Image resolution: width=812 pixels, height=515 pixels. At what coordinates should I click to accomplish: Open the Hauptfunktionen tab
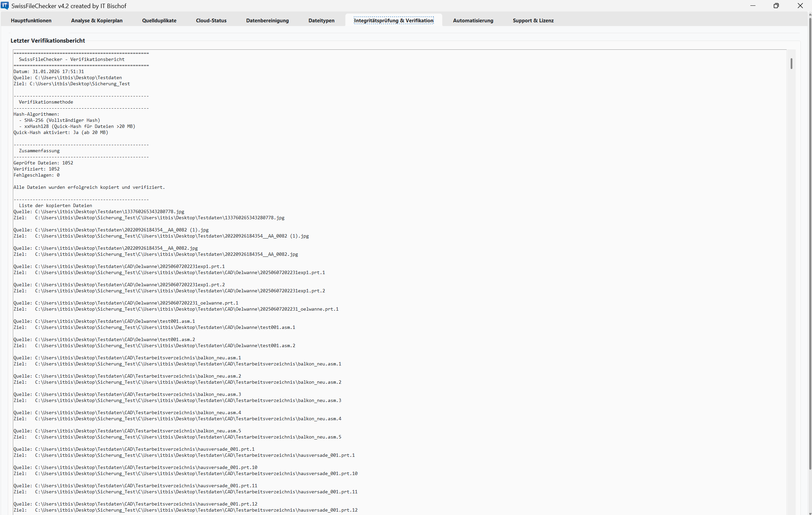point(31,21)
